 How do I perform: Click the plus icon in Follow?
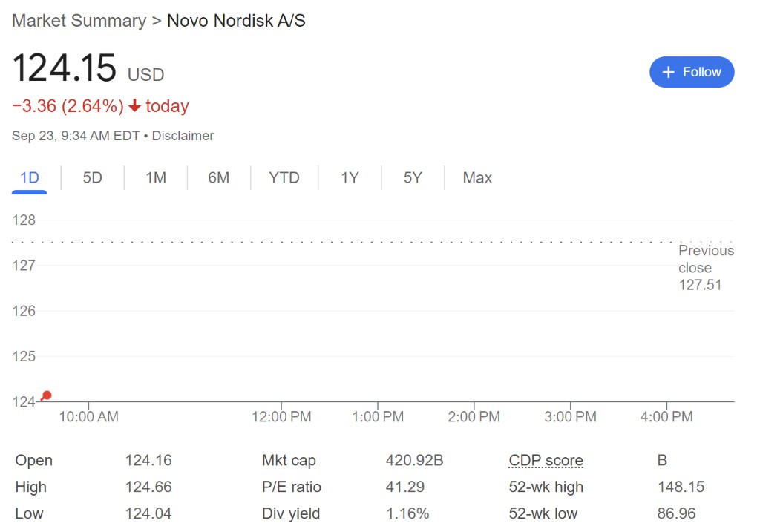(x=668, y=72)
